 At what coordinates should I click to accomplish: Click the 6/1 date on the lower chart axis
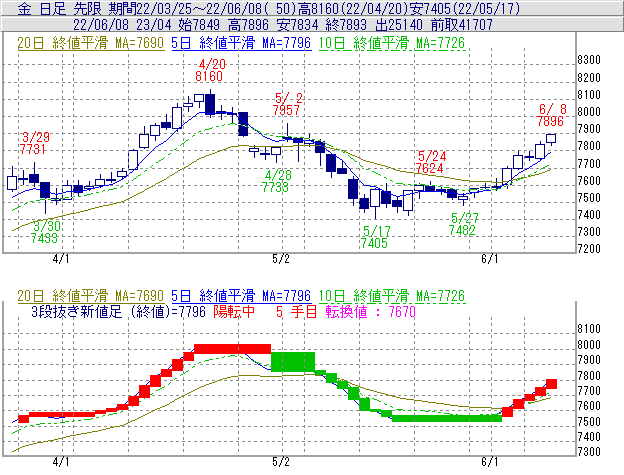pos(489,462)
